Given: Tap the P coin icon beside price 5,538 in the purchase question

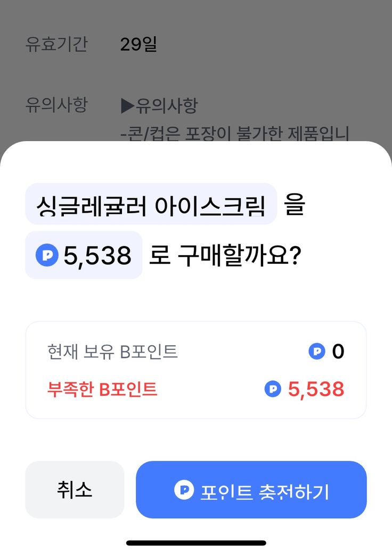Looking at the screenshot, I should click(47, 256).
